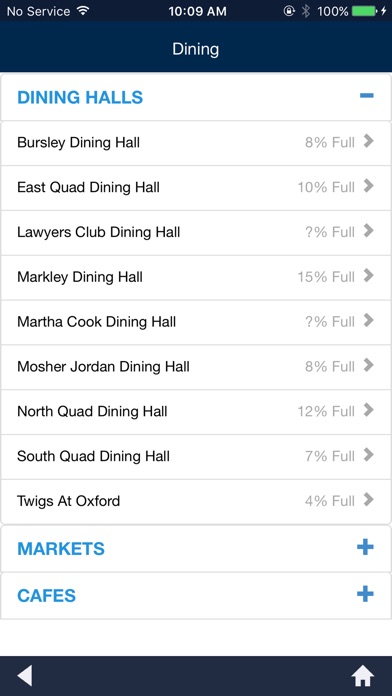The image size is (392, 696).
Task: Select North Quad Dining Hall row
Action: tap(196, 412)
